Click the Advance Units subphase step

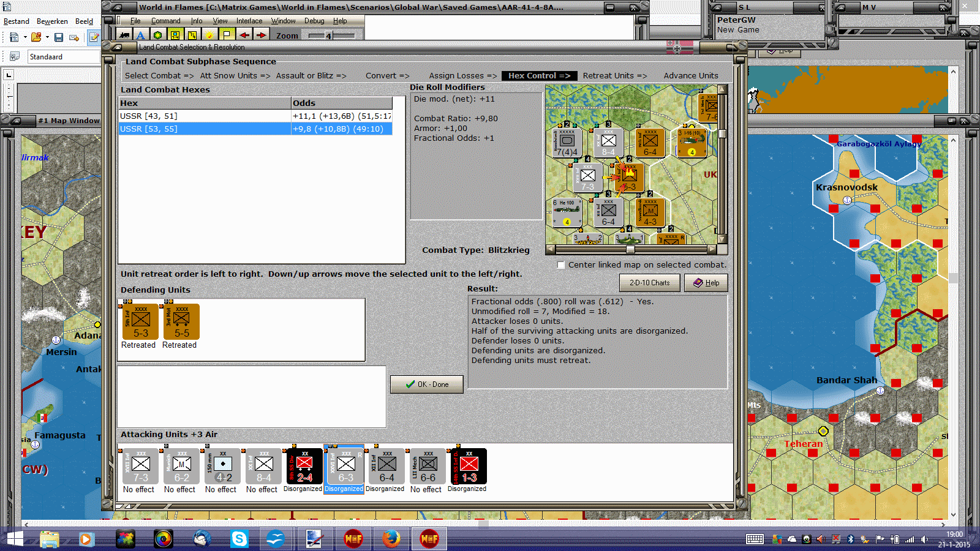(691, 76)
